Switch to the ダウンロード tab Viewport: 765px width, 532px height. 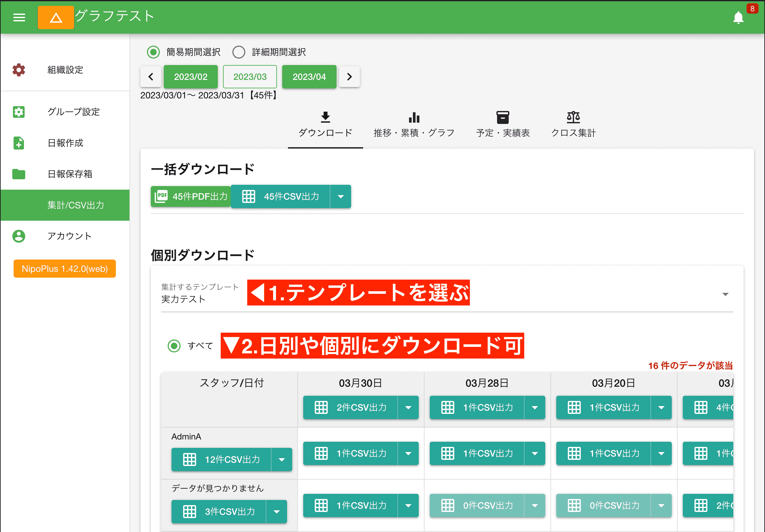click(325, 125)
